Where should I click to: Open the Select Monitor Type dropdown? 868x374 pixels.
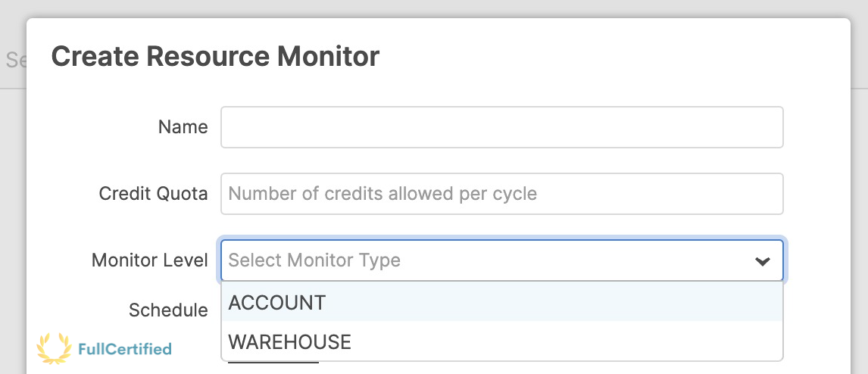[x=501, y=261]
